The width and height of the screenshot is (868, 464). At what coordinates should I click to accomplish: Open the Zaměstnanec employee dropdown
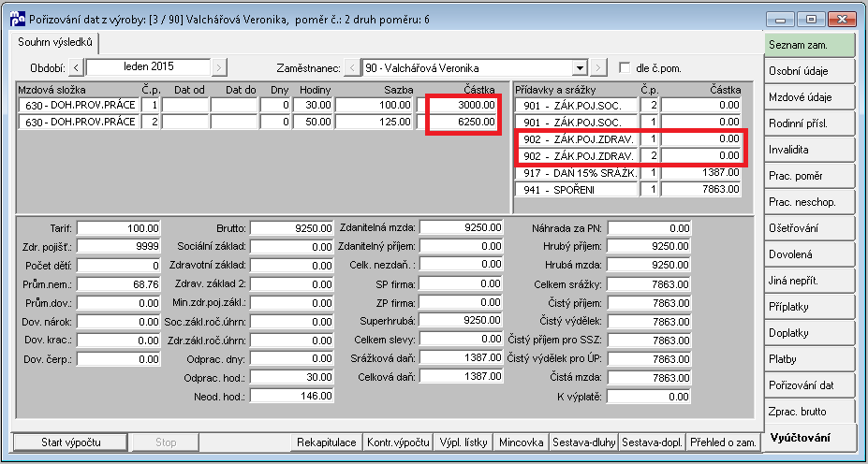[x=581, y=68]
